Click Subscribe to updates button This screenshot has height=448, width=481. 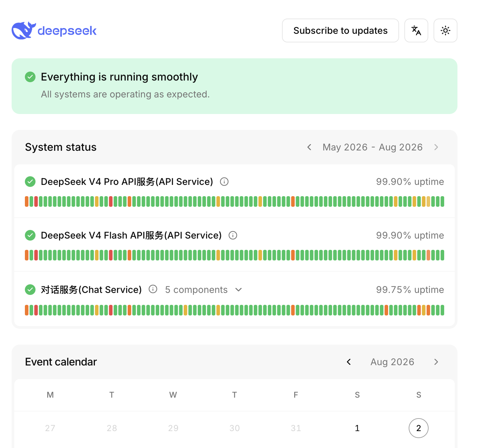[340, 30]
